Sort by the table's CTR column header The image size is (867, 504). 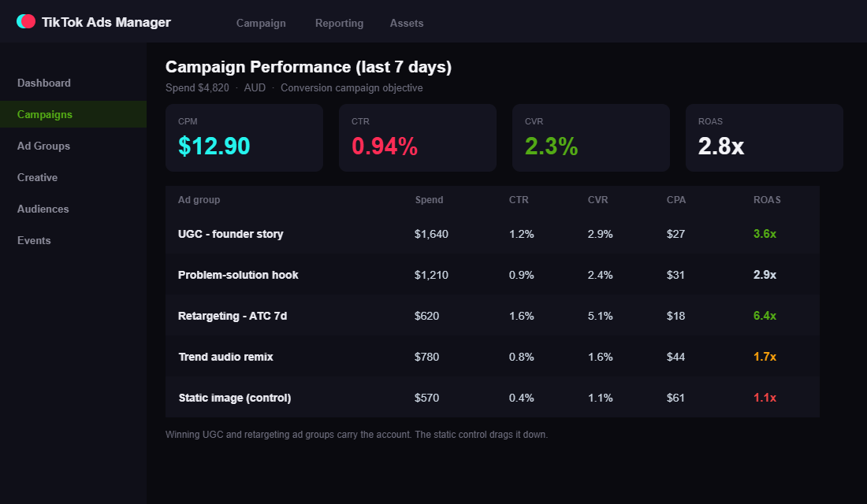(x=519, y=200)
